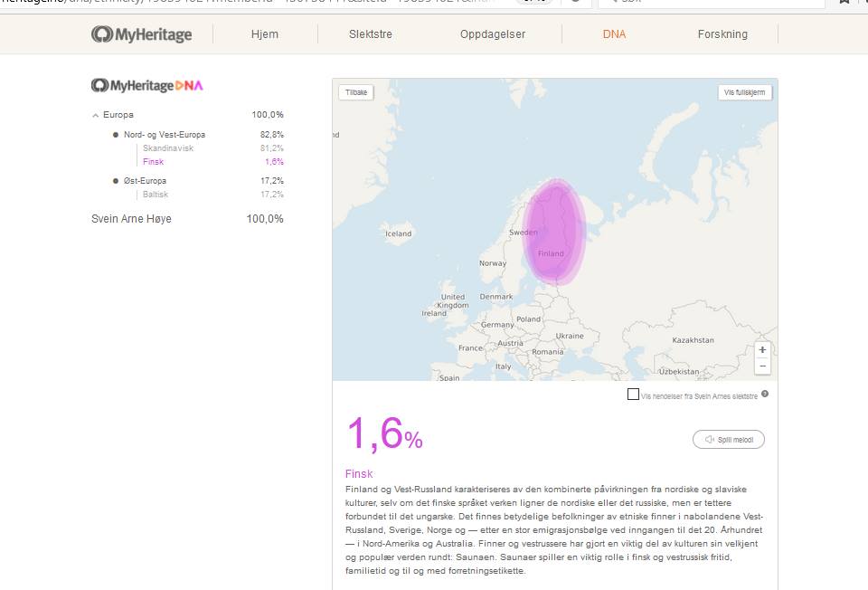This screenshot has height=590, width=868.
Task: Select Skandinavisk ethnicity in the list
Action: click(x=168, y=148)
